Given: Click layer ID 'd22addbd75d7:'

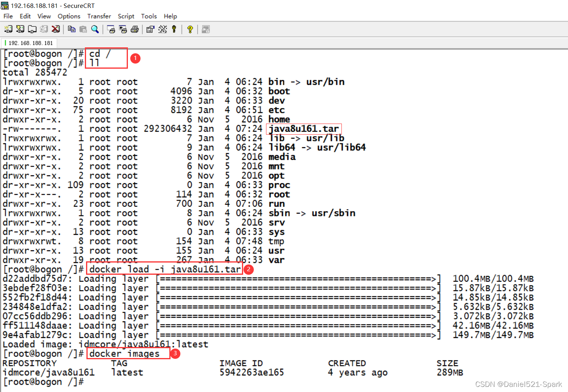Looking at the screenshot, I should [x=37, y=279].
